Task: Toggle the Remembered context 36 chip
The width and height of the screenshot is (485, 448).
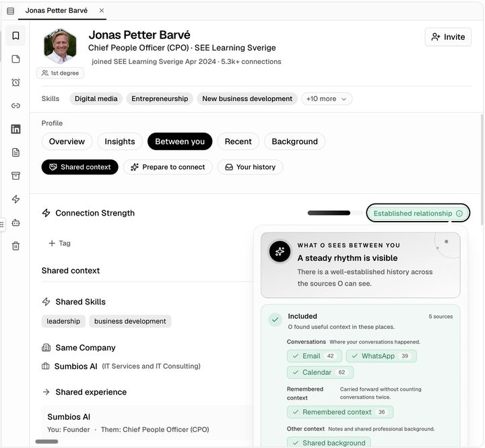Action: point(340,412)
